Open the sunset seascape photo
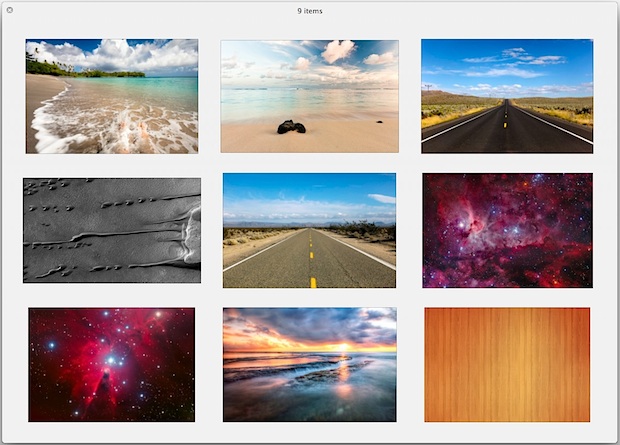Image resolution: width=620 pixels, height=445 pixels. point(309,364)
